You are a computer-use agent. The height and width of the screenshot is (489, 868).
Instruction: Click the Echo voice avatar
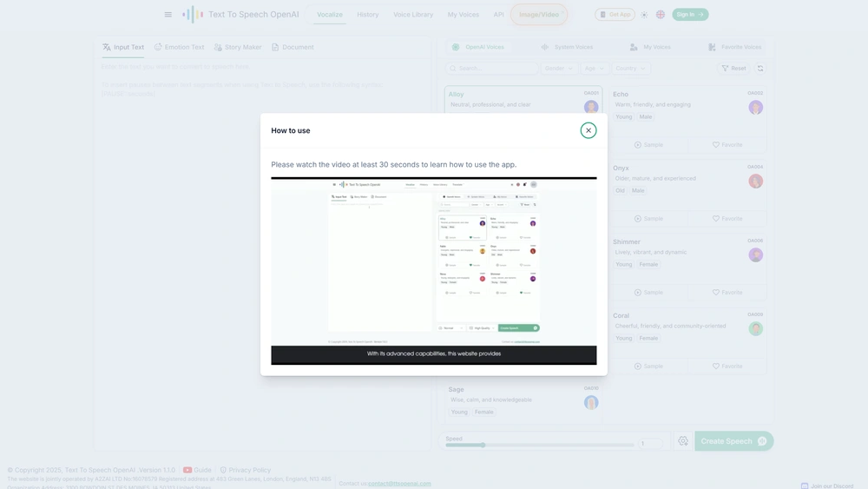(756, 108)
